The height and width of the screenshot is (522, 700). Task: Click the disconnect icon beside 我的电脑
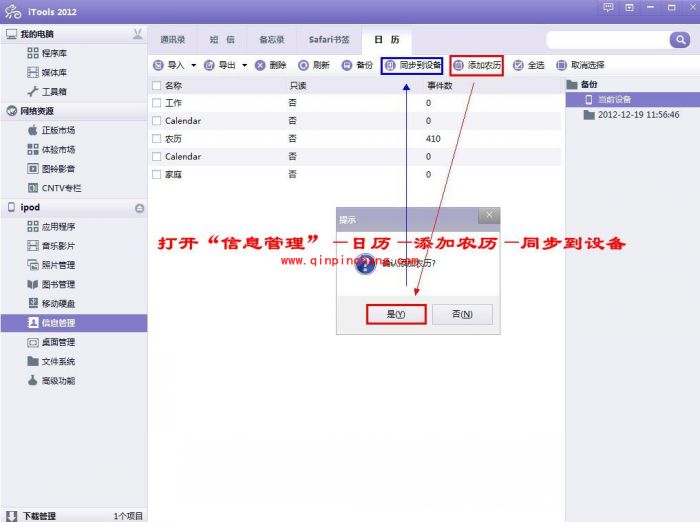point(138,34)
